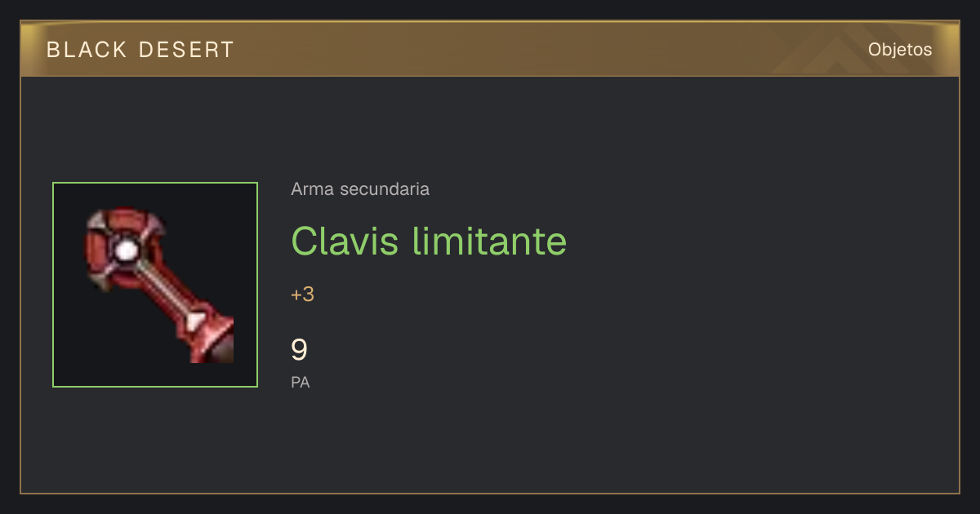Click the Arma secundaria category label

360,189
